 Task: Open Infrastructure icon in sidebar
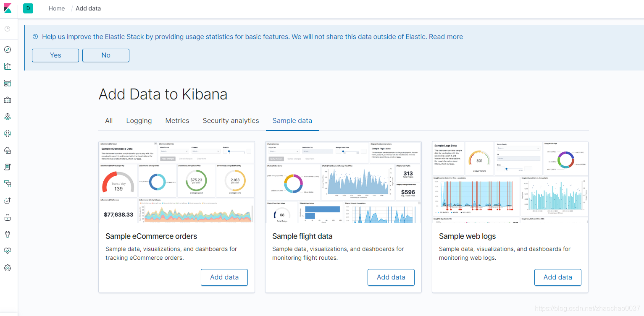coord(8,150)
